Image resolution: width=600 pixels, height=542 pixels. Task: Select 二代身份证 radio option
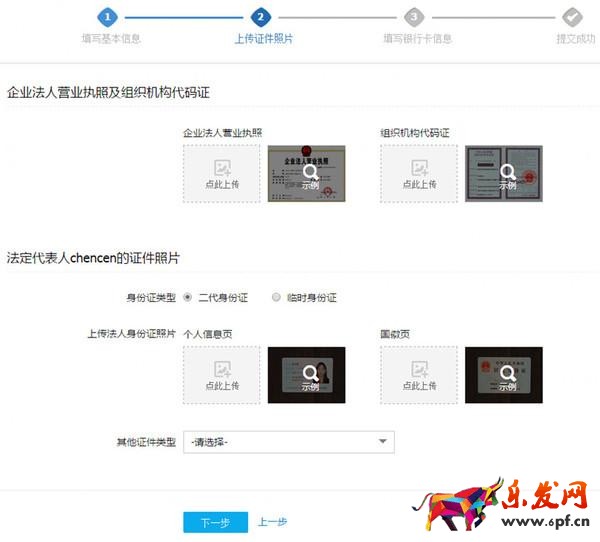(x=188, y=297)
